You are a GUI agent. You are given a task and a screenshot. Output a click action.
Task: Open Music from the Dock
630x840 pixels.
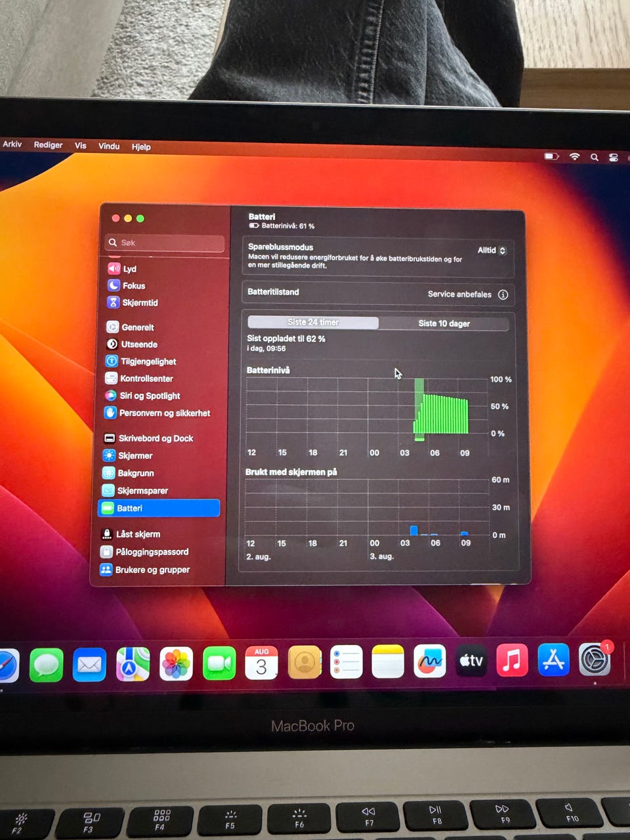coord(512,660)
